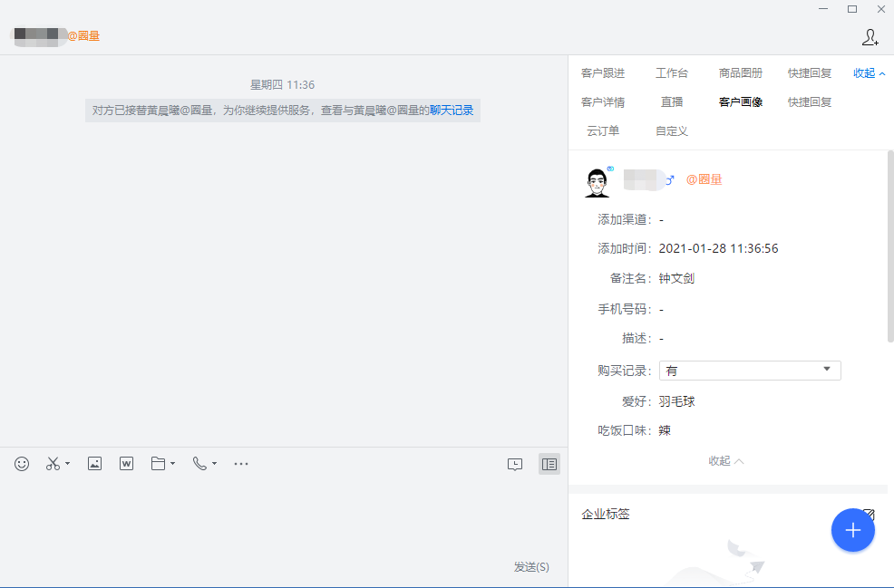Click the add member icon at top right
The height and width of the screenshot is (588, 894).
click(x=870, y=37)
